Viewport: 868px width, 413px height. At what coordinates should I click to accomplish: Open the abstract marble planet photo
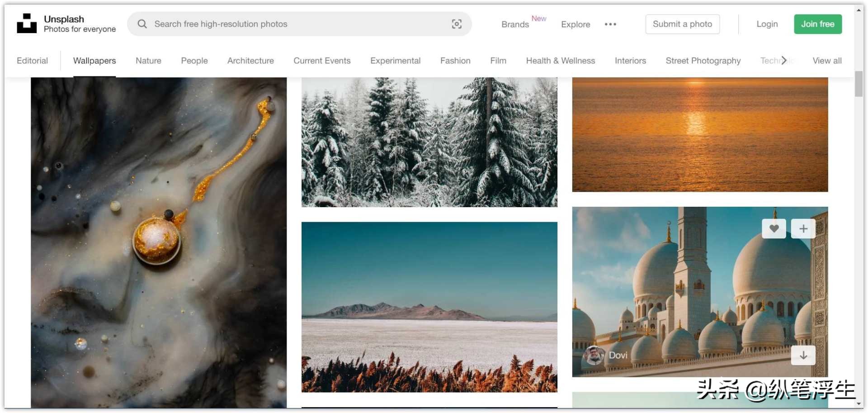click(x=159, y=243)
